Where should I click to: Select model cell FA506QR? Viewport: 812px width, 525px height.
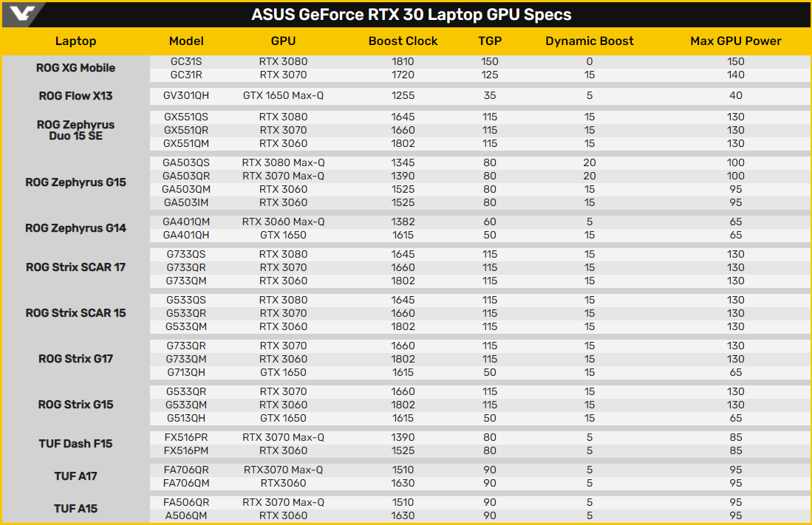(x=186, y=502)
